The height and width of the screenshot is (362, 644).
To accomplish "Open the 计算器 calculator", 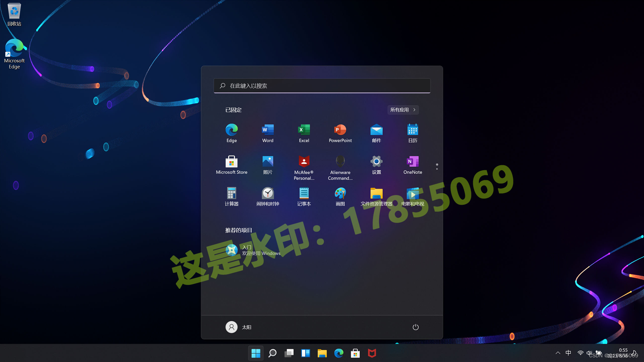I will point(232,197).
